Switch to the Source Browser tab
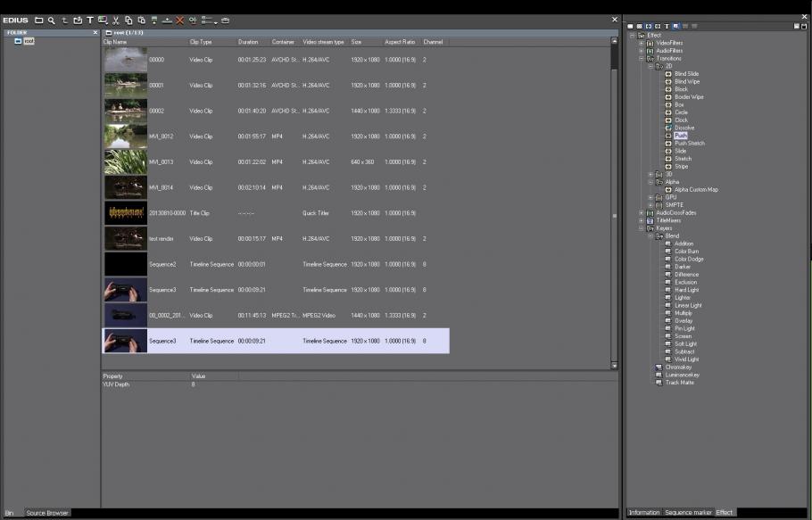The height and width of the screenshot is (520, 812). pos(47,513)
